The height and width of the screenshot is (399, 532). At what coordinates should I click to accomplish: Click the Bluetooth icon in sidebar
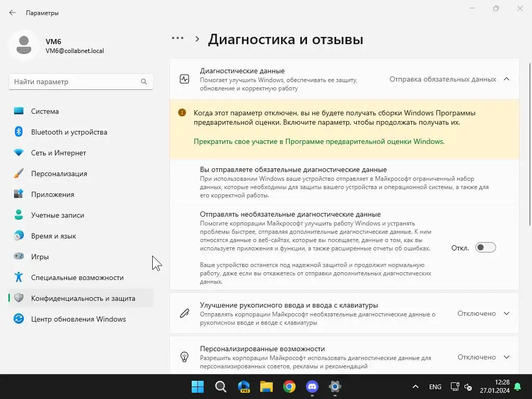click(x=19, y=131)
